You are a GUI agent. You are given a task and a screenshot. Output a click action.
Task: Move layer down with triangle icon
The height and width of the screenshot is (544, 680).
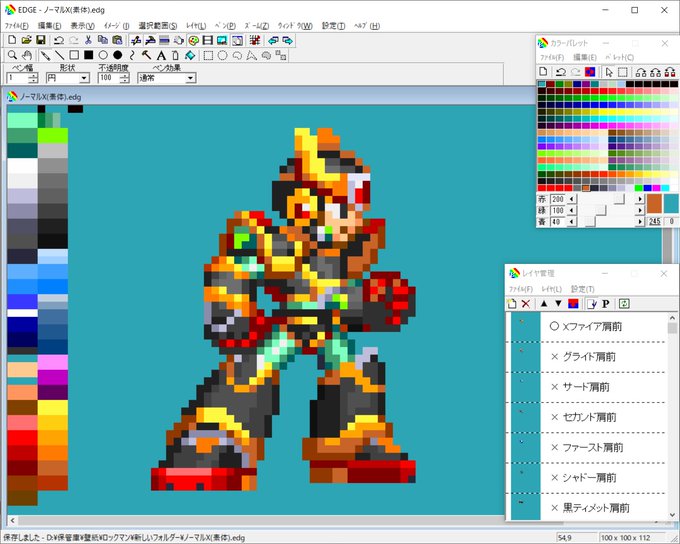pyautogui.click(x=558, y=304)
